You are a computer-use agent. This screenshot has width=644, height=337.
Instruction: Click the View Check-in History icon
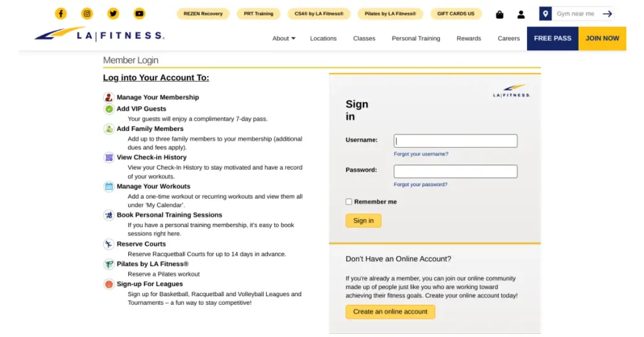pyautogui.click(x=109, y=158)
